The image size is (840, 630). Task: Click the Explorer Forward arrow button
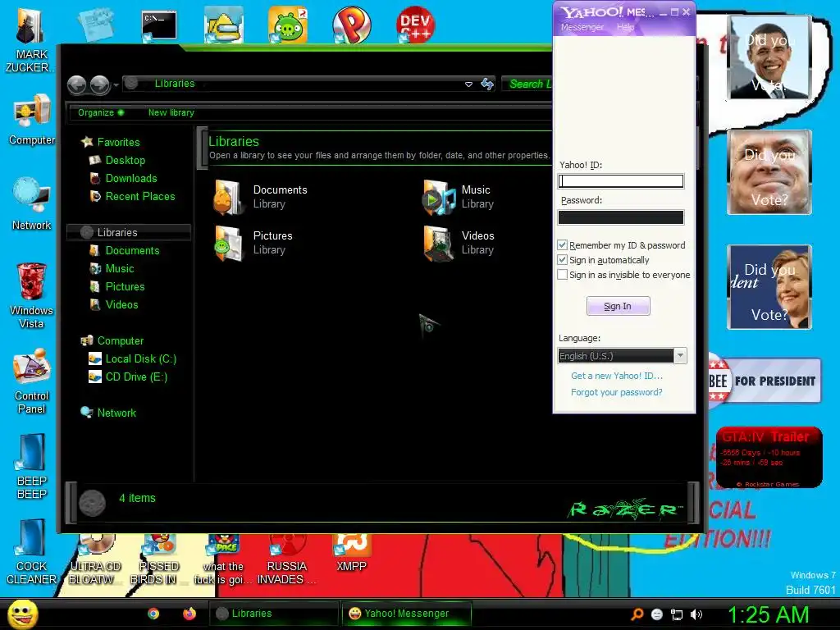coord(99,84)
